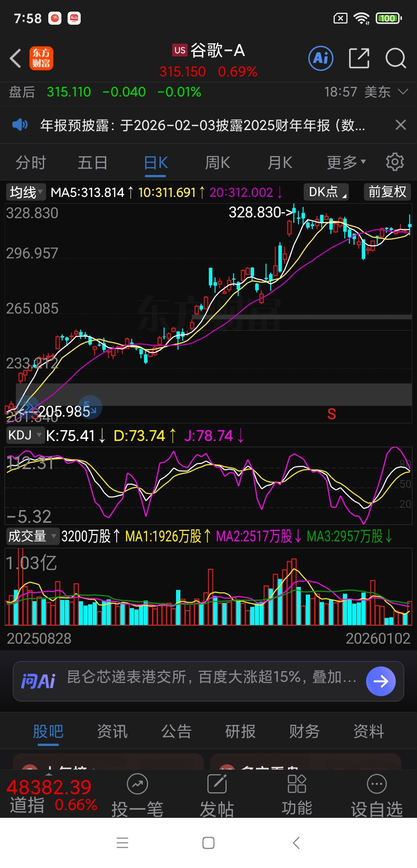Screen dimensions: 417x868
Task: Tap the J:78.74 value
Action: (208, 436)
